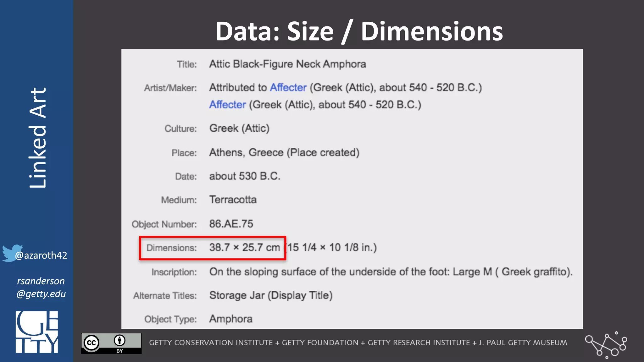Viewport: 644px width, 362px height.
Task: Select 'Attic Black-Figure Neck Amphora' title value
Action: (288, 64)
